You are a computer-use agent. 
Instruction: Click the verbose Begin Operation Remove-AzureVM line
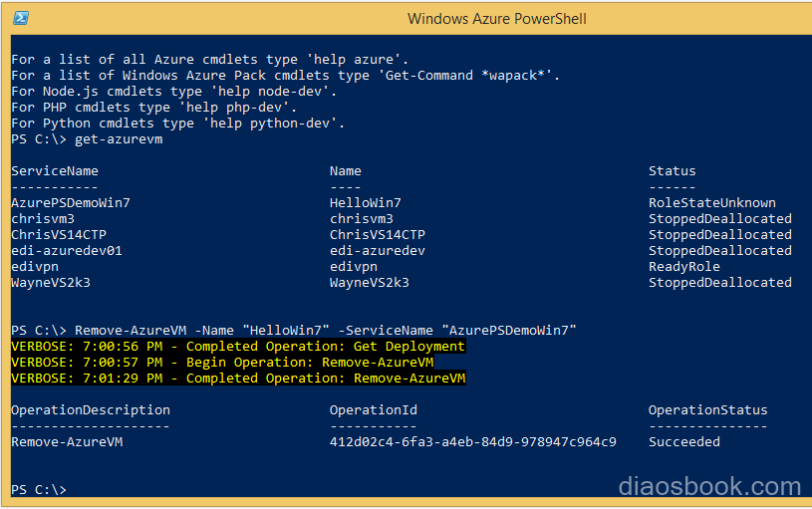coord(223,363)
